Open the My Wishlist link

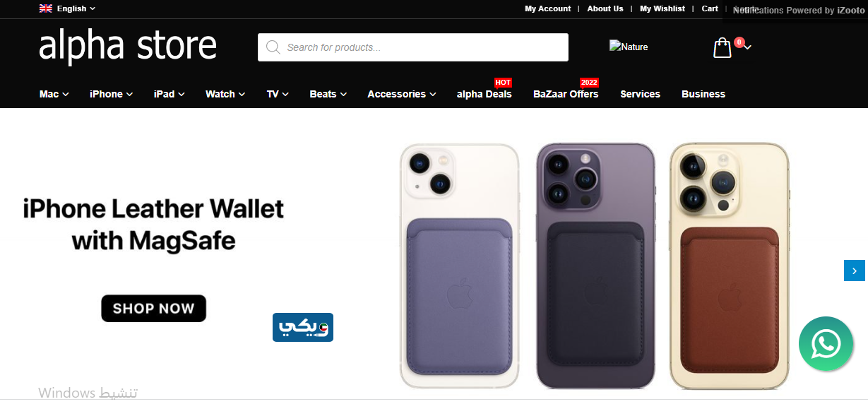[x=662, y=8]
